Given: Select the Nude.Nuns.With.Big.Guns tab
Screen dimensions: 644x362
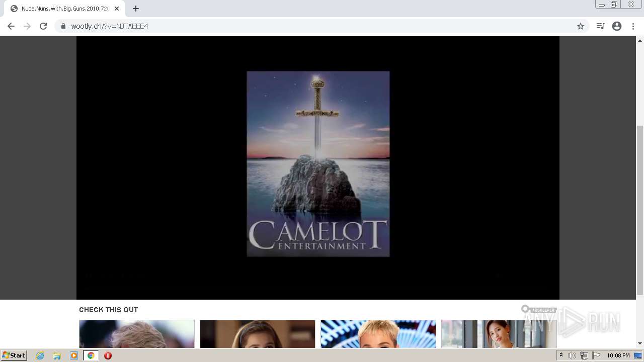Looking at the screenshot, I should click(64, 9).
